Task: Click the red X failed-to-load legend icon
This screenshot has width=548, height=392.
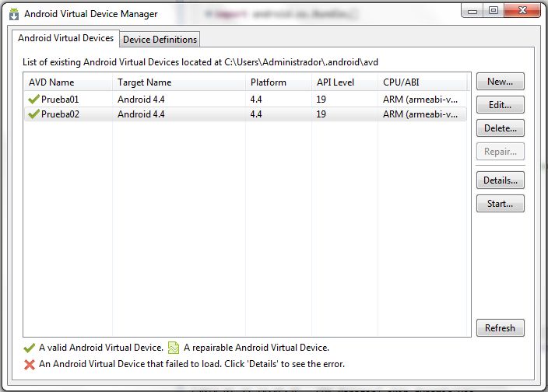Action: 30,365
